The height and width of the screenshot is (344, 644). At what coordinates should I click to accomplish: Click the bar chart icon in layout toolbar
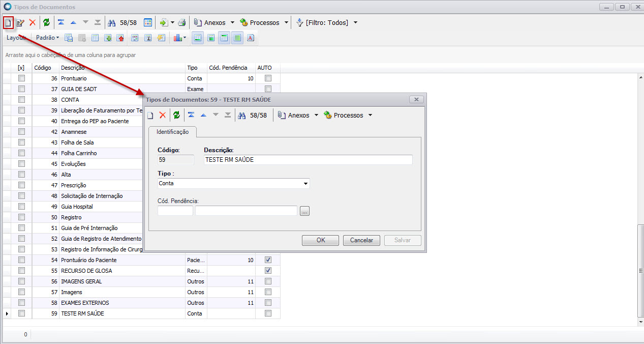[177, 38]
